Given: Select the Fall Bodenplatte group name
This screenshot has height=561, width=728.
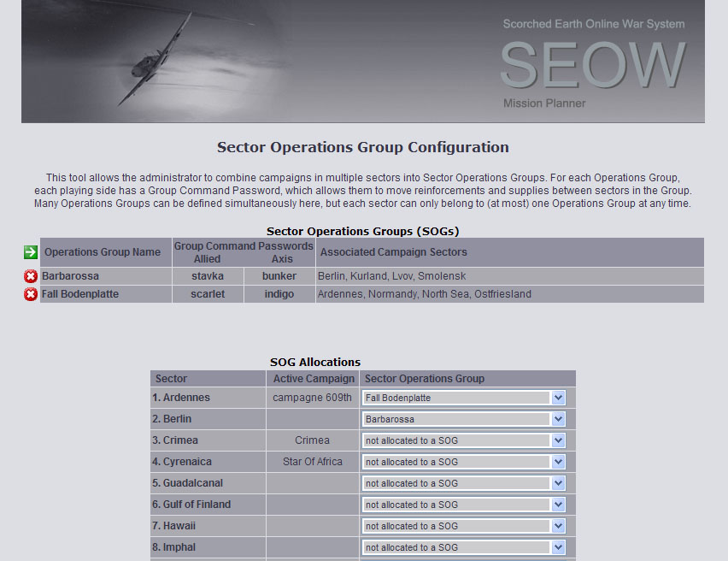Looking at the screenshot, I should 80,294.
